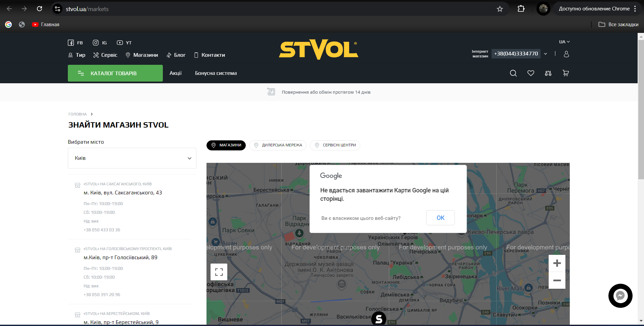Zoom out on the map
Viewport: 644px width, 326px height.
pos(557,280)
